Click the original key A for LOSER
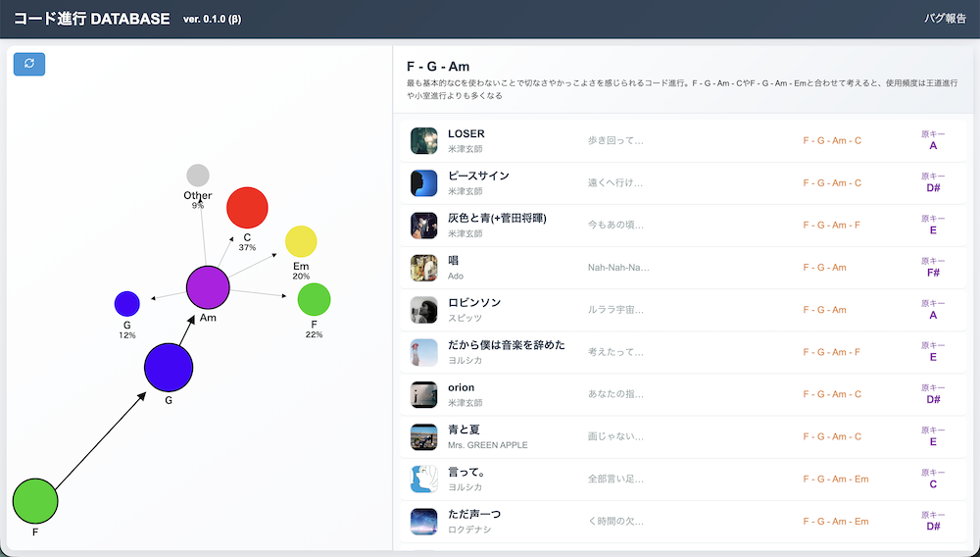The width and height of the screenshot is (980, 557). point(933,146)
